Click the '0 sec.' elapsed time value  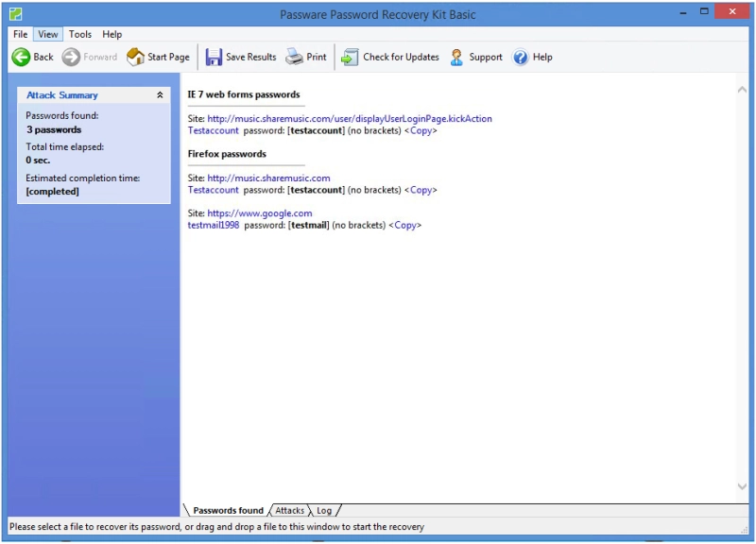point(38,160)
